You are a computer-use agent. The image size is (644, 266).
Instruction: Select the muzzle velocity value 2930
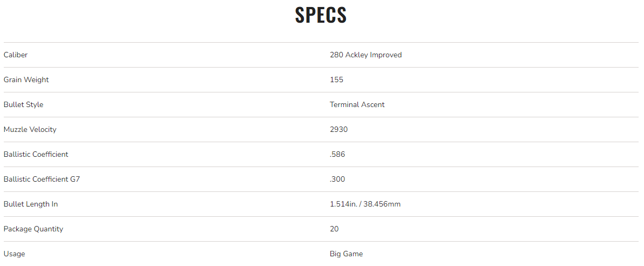338,129
